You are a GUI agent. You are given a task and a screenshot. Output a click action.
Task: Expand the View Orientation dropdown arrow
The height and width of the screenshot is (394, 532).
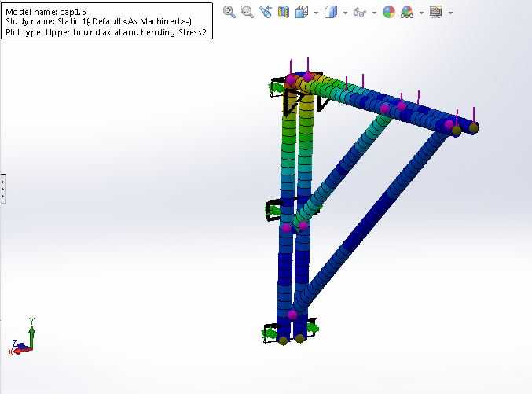click(316, 13)
